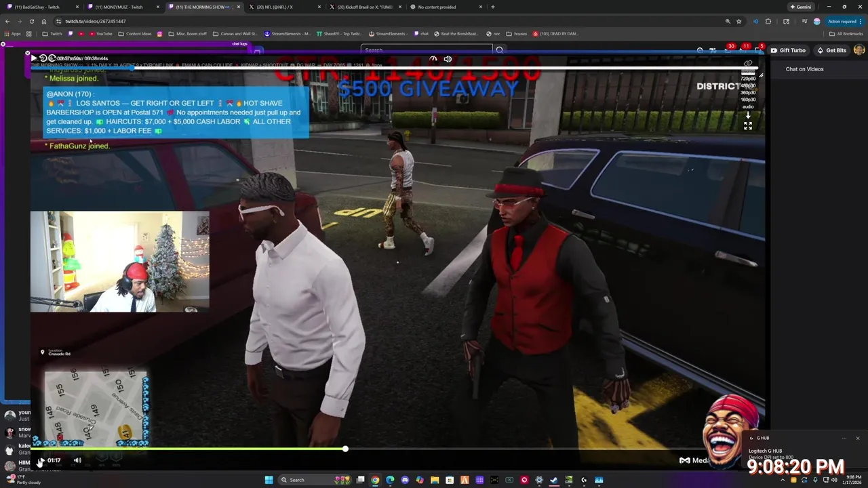This screenshot has height=488, width=868.
Task: Copy the link via chain icon
Action: click(x=748, y=63)
